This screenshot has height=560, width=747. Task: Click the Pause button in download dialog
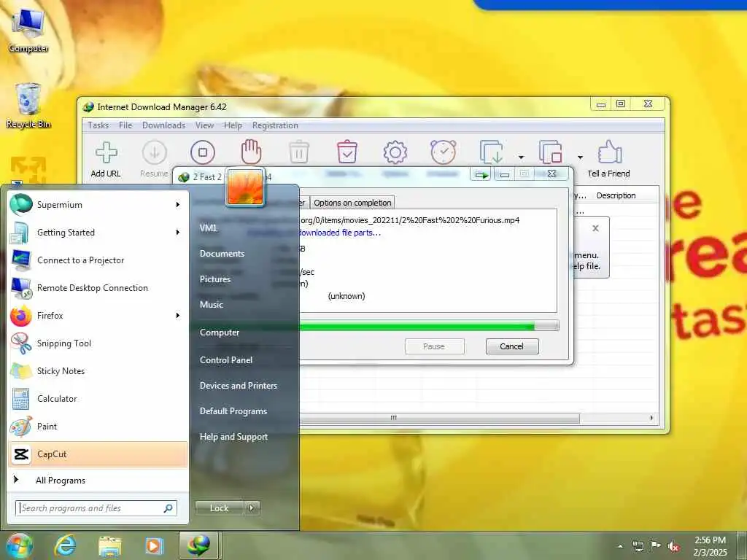(434, 346)
